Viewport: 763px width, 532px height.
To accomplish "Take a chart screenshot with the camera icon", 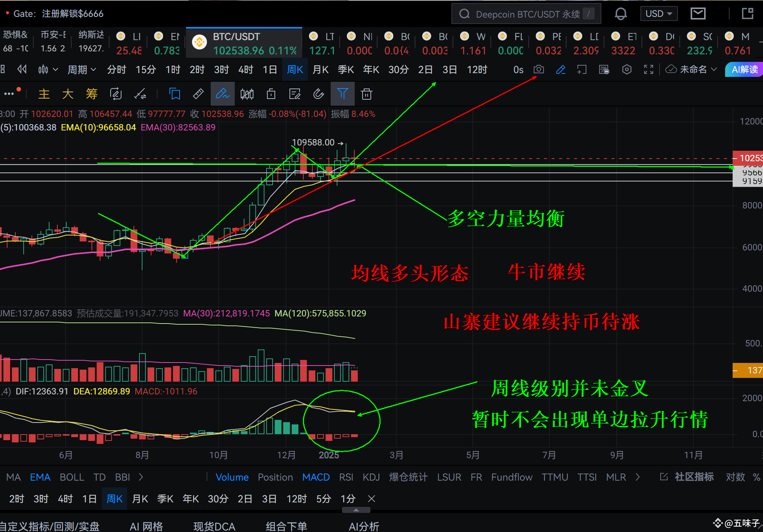I will pos(539,69).
